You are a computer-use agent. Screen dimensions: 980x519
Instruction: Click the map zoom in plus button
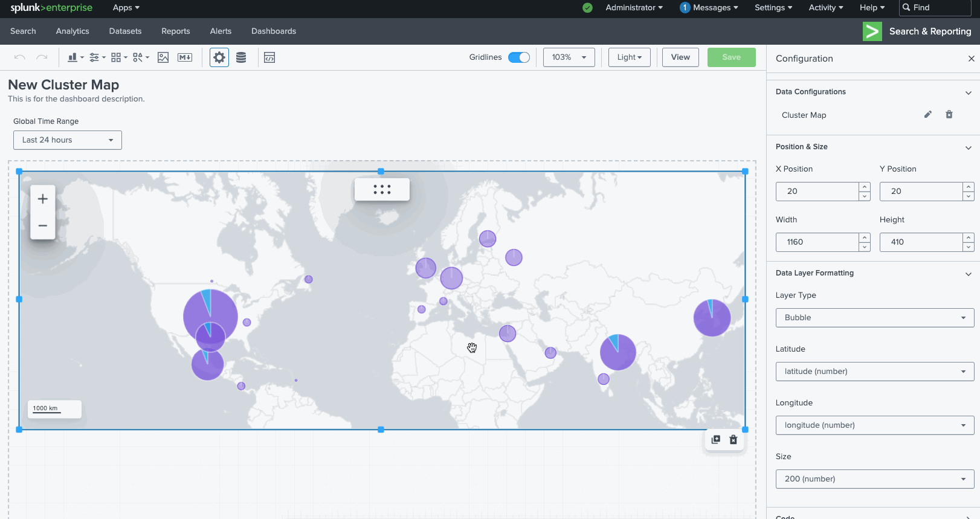click(x=43, y=199)
